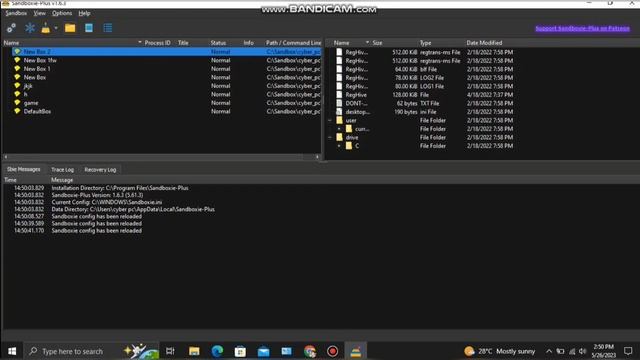Open the Sandbox menu
Viewport: 640px width, 360px height.
coord(16,13)
